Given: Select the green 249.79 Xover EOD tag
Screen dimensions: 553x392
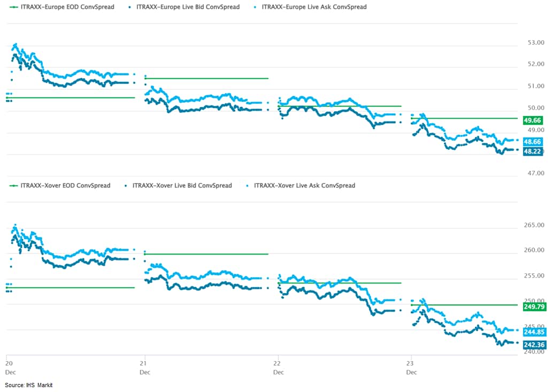Looking at the screenshot, I should 534,306.
